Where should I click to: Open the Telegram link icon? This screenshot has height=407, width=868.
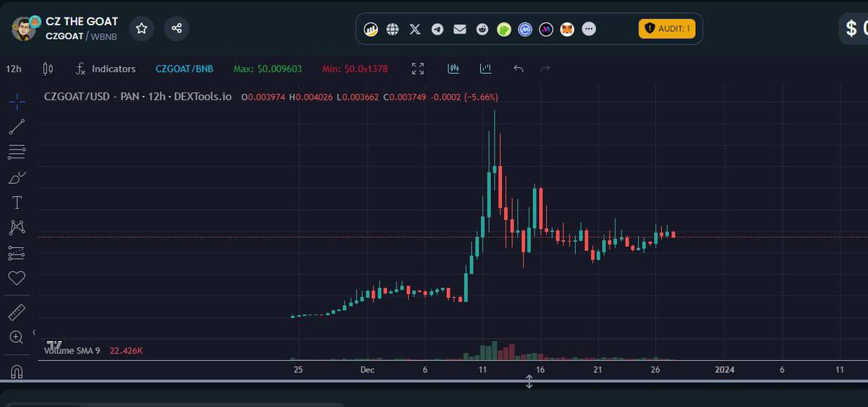[437, 29]
